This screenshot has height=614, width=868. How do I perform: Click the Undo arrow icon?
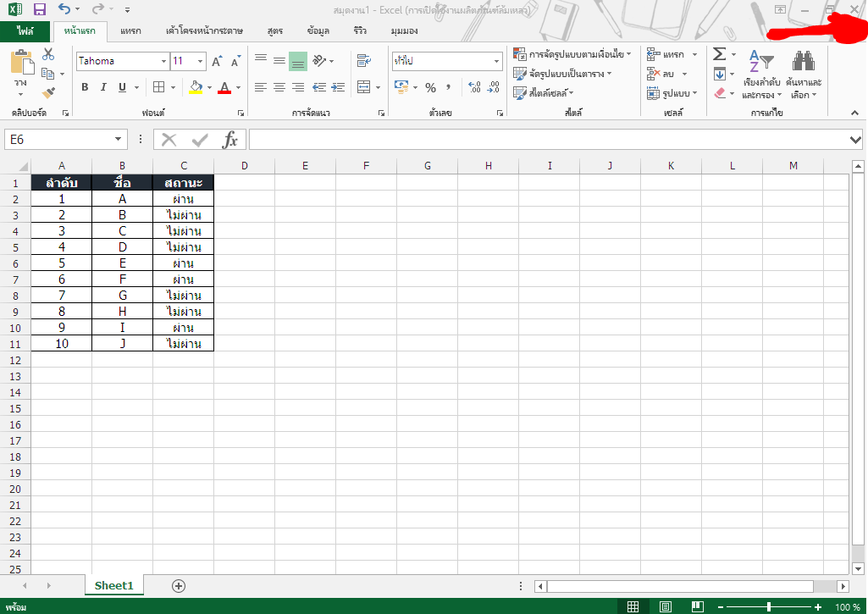coord(64,8)
